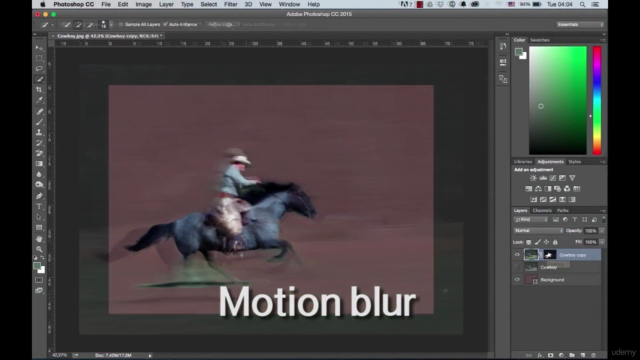Adjust the rainbow hue slider

coord(597,100)
